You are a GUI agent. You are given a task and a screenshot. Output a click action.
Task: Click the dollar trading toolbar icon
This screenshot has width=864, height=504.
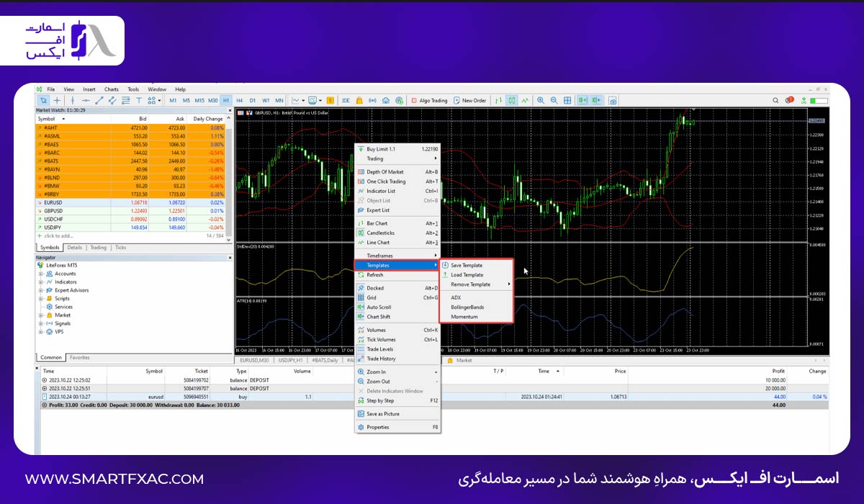coord(330,100)
